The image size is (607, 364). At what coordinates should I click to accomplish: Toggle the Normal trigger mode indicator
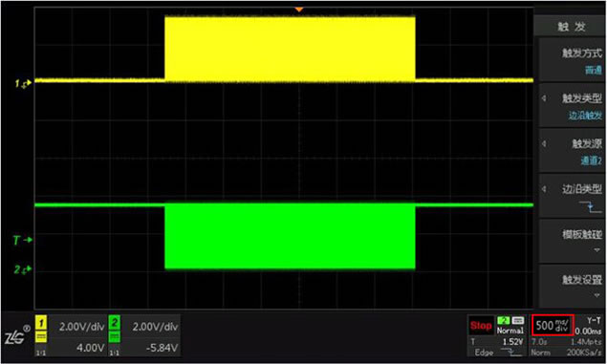click(510, 331)
